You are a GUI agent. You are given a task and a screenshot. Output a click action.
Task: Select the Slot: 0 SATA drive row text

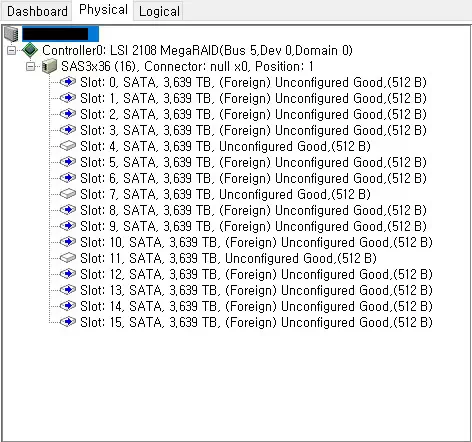click(253, 82)
